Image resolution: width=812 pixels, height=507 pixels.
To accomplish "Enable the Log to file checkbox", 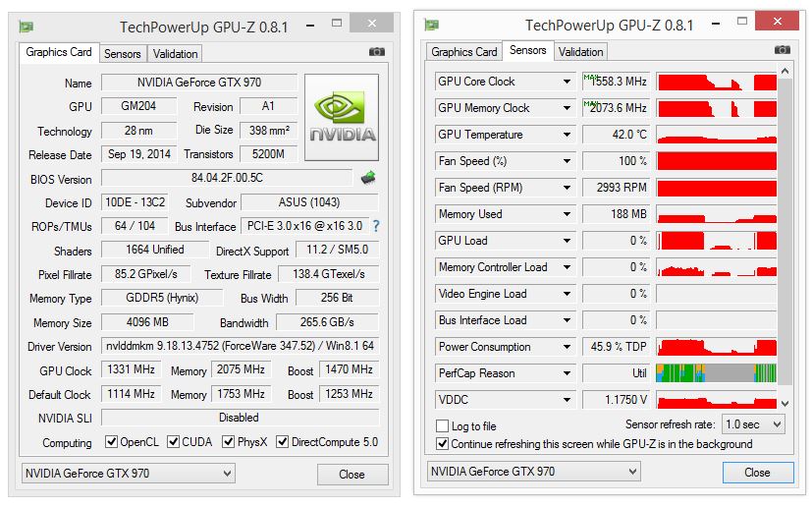I will (442, 426).
